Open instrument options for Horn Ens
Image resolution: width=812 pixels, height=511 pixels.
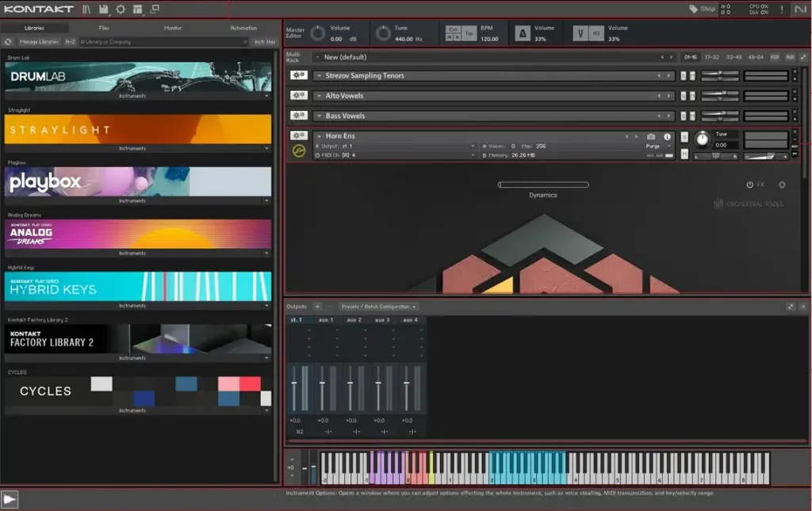point(298,136)
